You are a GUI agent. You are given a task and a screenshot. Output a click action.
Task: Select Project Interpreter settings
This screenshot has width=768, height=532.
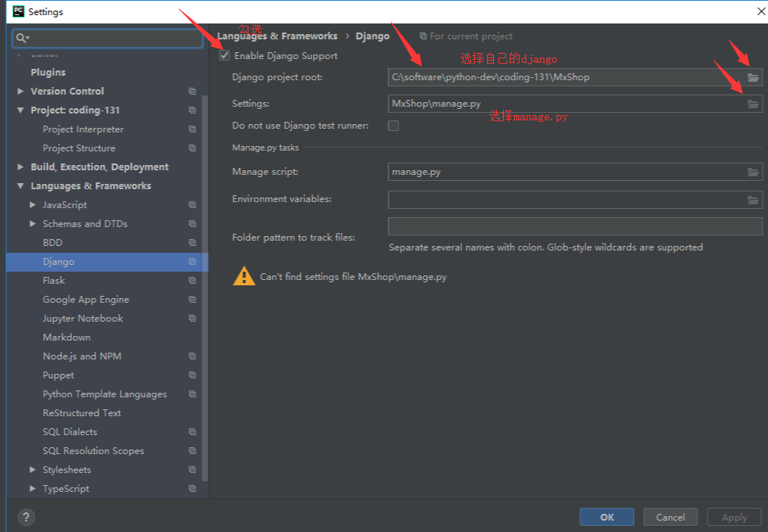[83, 129]
